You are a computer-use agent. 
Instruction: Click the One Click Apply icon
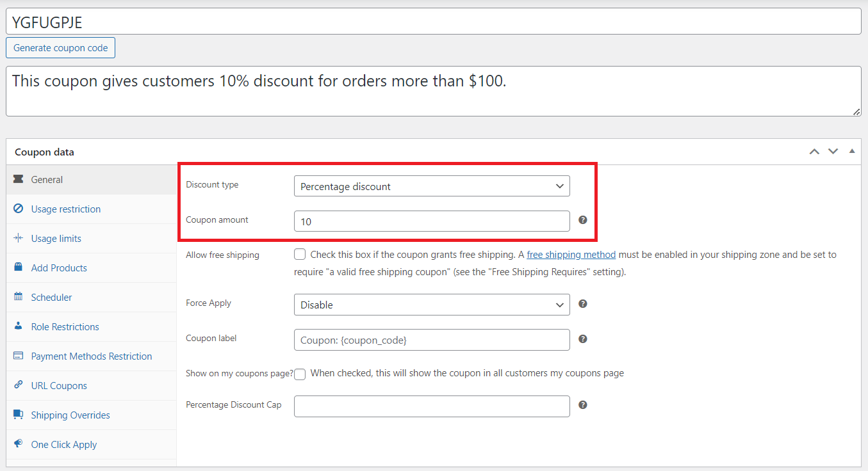click(x=19, y=444)
